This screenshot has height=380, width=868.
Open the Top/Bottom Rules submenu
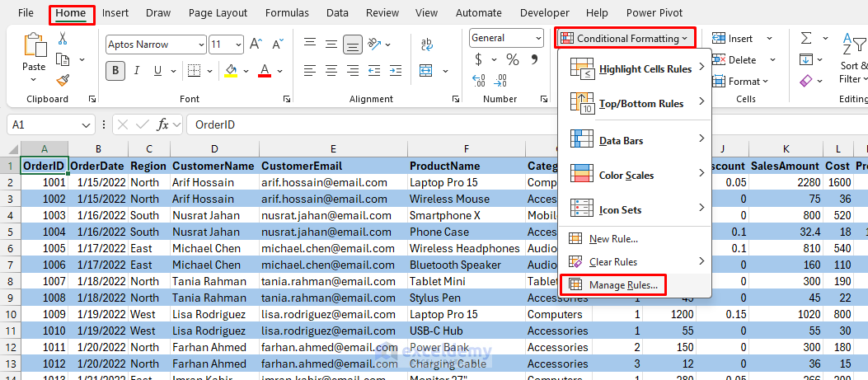[635, 103]
